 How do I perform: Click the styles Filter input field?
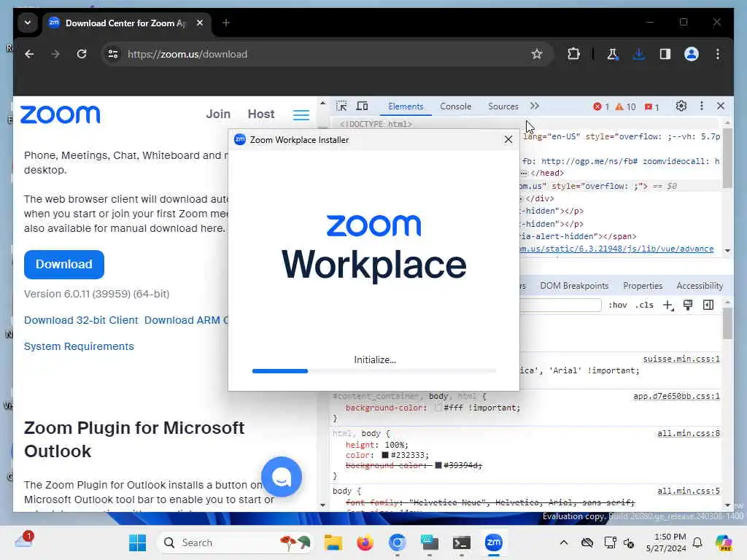point(560,306)
